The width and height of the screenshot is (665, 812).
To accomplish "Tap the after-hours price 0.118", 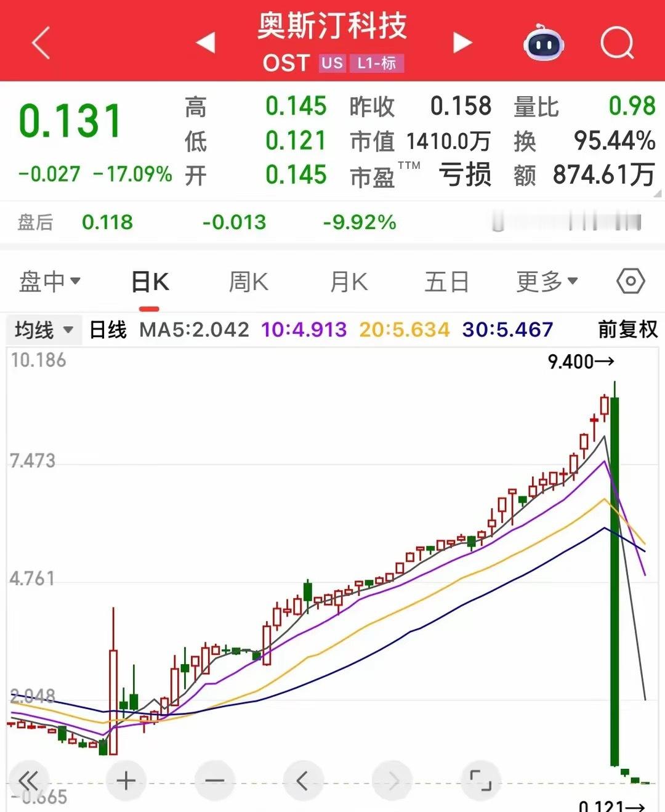I will [x=107, y=222].
